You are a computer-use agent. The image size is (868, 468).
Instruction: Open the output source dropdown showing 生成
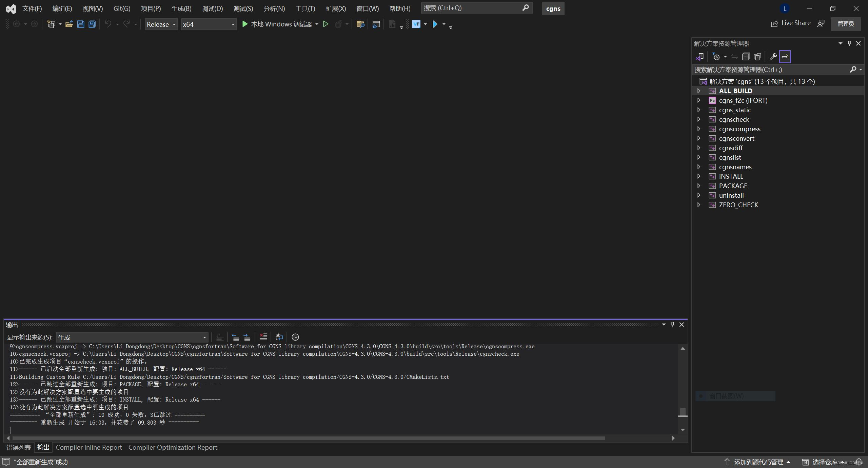132,337
